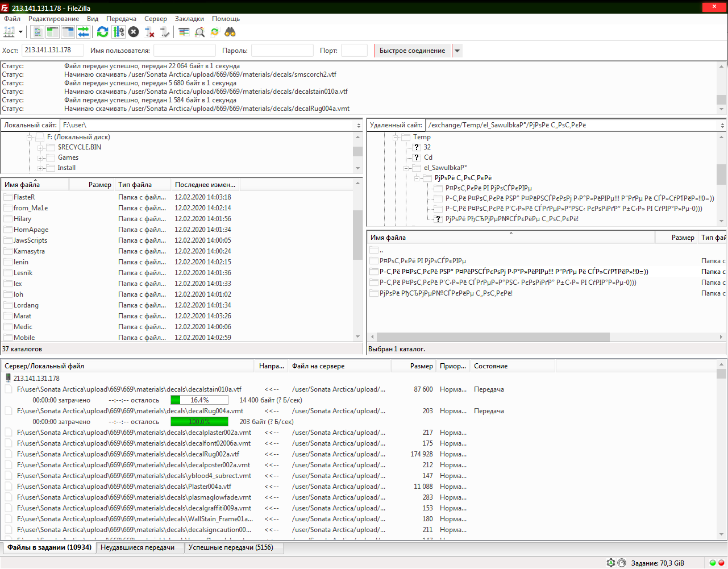
Task: Click the decalstain010a.vtf transfer progress bar
Action: coord(199,400)
